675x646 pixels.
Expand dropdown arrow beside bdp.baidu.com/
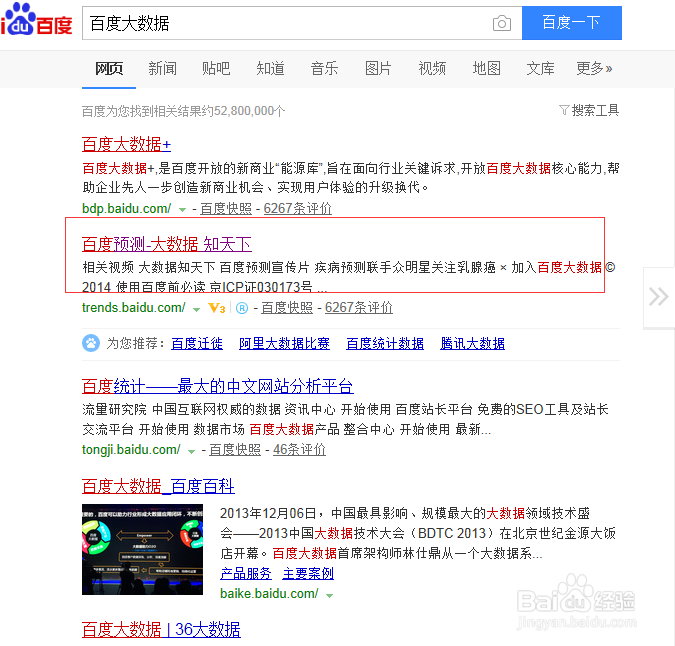pyautogui.click(x=183, y=210)
